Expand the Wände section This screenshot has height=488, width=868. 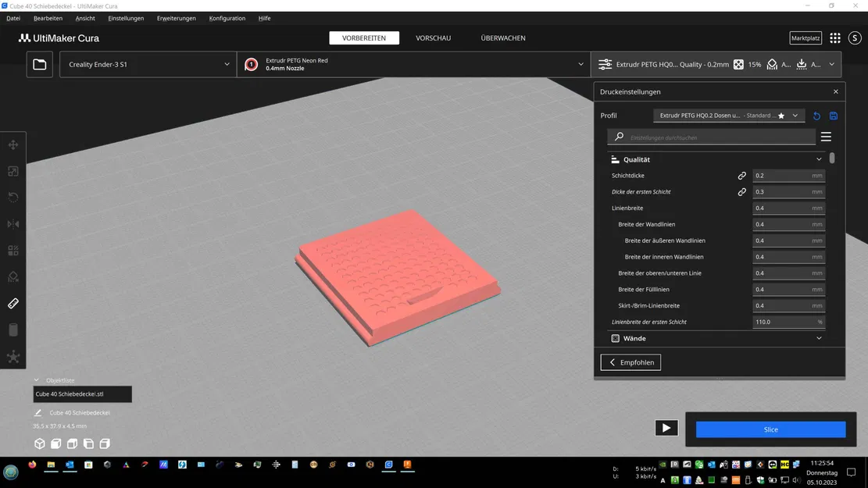[x=819, y=338]
